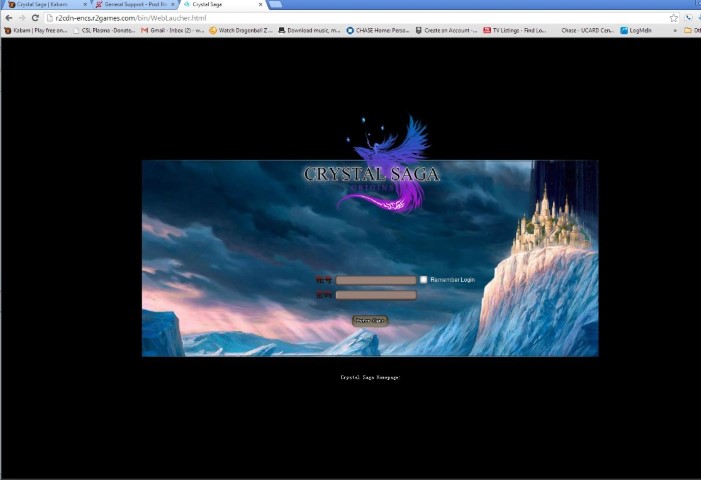Expand the bookmarks overflow chevron
Screen dimensions: 701x480
pyautogui.click(x=675, y=30)
